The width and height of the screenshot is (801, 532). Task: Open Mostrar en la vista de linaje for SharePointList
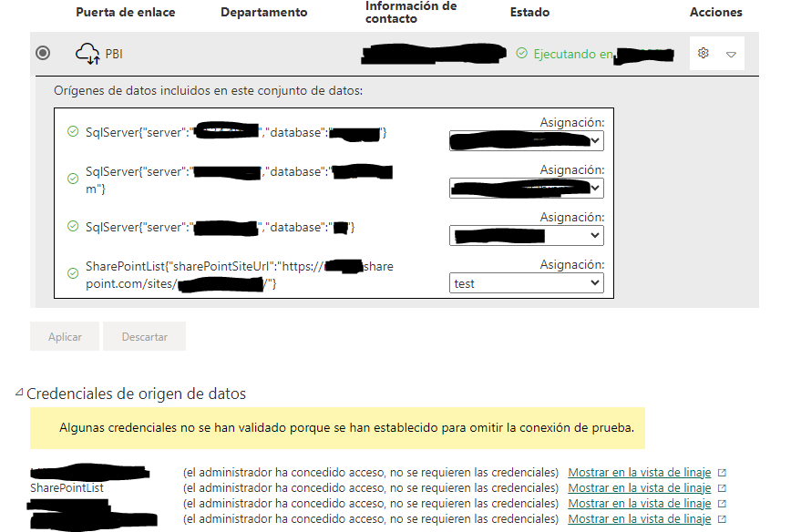click(639, 488)
